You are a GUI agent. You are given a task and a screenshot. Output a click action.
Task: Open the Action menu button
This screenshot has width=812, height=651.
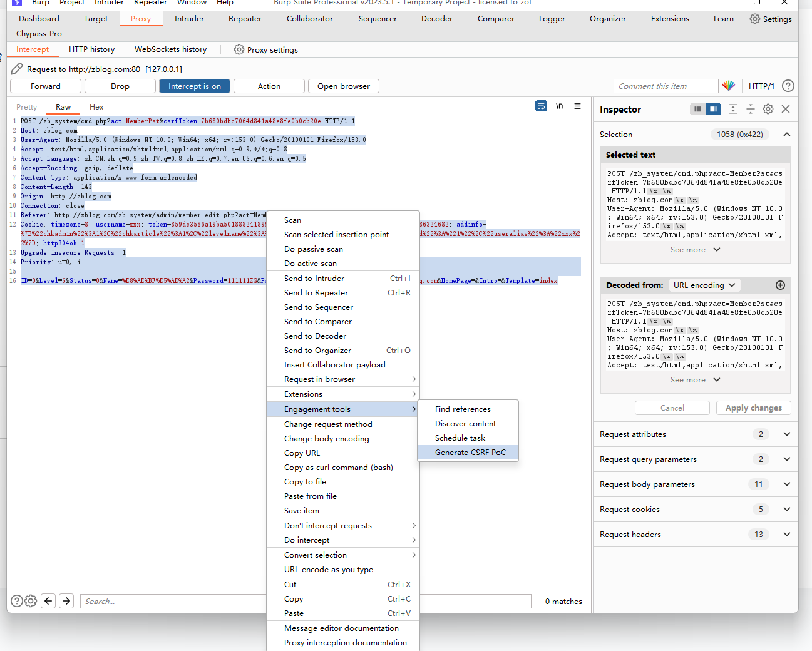(269, 86)
